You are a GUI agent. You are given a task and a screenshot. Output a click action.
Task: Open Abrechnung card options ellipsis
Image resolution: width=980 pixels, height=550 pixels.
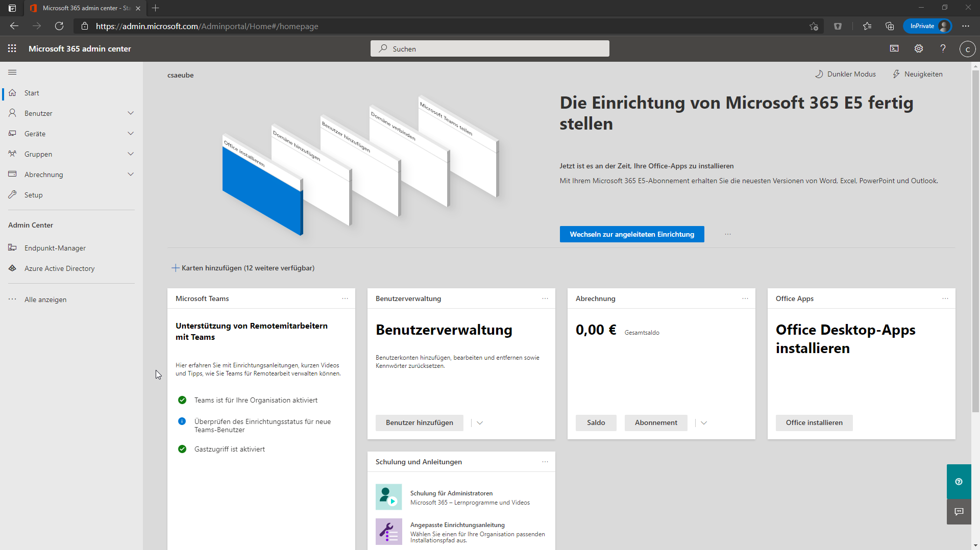click(x=745, y=298)
